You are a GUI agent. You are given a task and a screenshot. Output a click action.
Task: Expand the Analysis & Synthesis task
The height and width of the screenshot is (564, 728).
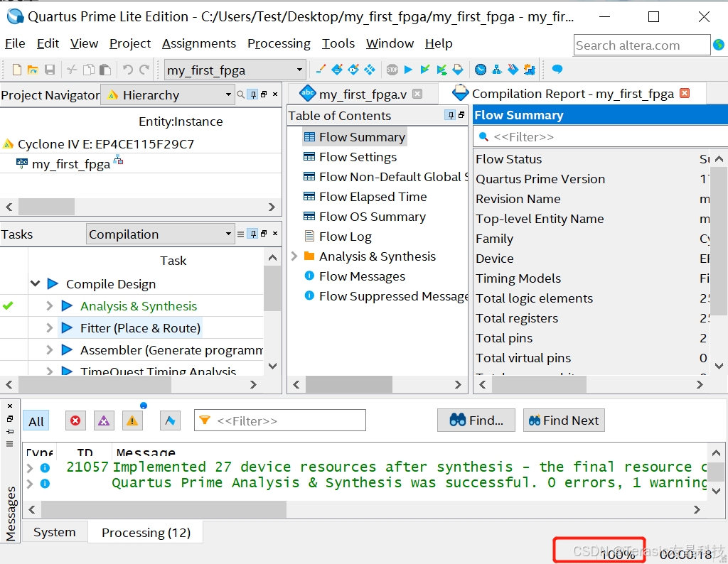pyautogui.click(x=49, y=305)
